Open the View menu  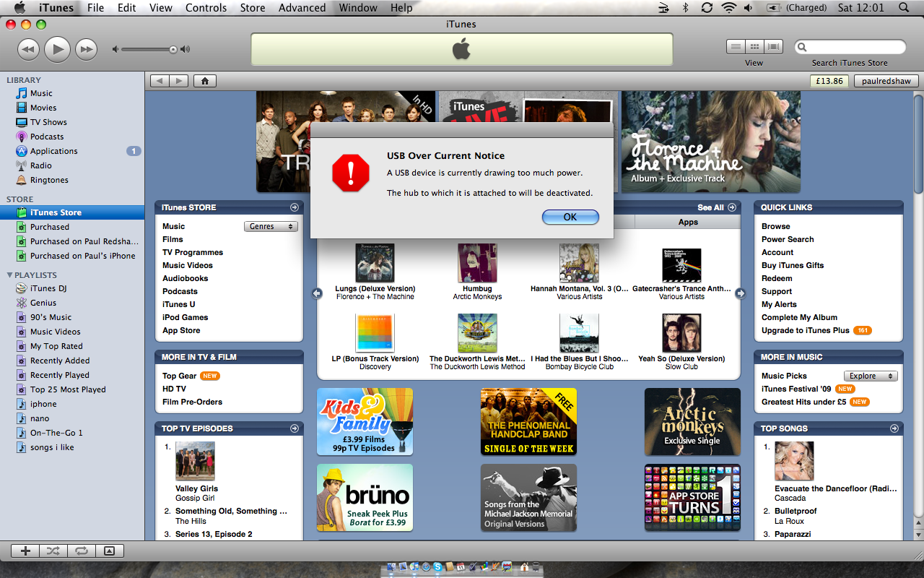161,8
